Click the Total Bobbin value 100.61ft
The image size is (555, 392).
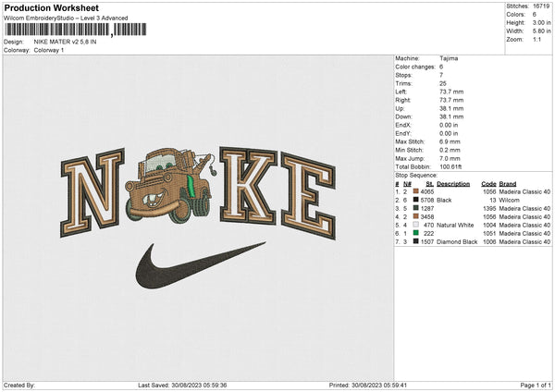[450, 166]
